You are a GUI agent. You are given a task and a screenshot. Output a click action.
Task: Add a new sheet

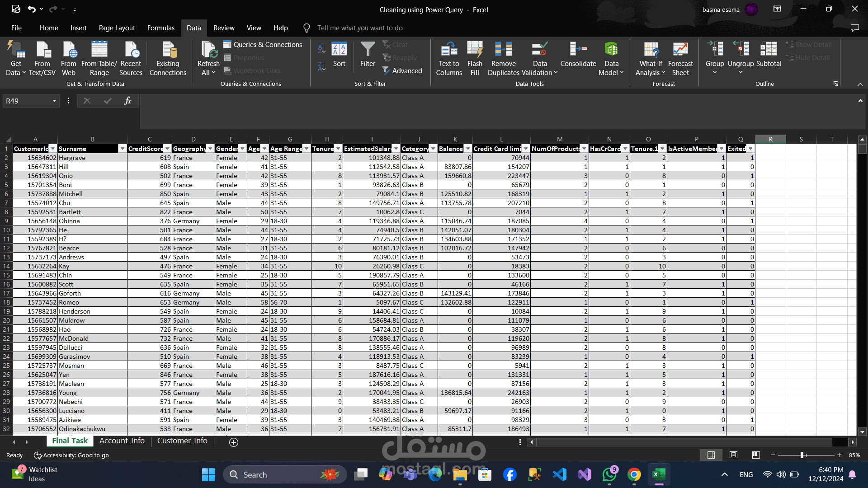pos(234,442)
